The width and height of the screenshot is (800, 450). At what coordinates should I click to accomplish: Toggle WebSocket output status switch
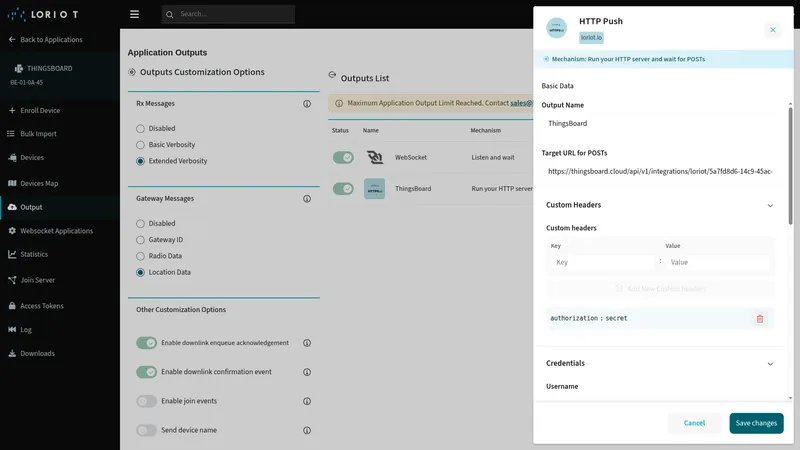(343, 158)
